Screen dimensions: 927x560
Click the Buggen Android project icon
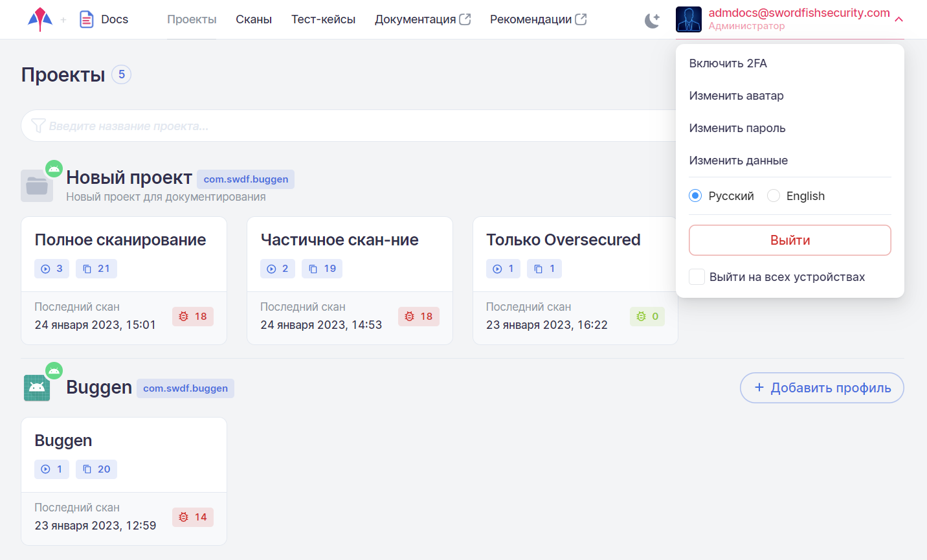pyautogui.click(x=37, y=388)
